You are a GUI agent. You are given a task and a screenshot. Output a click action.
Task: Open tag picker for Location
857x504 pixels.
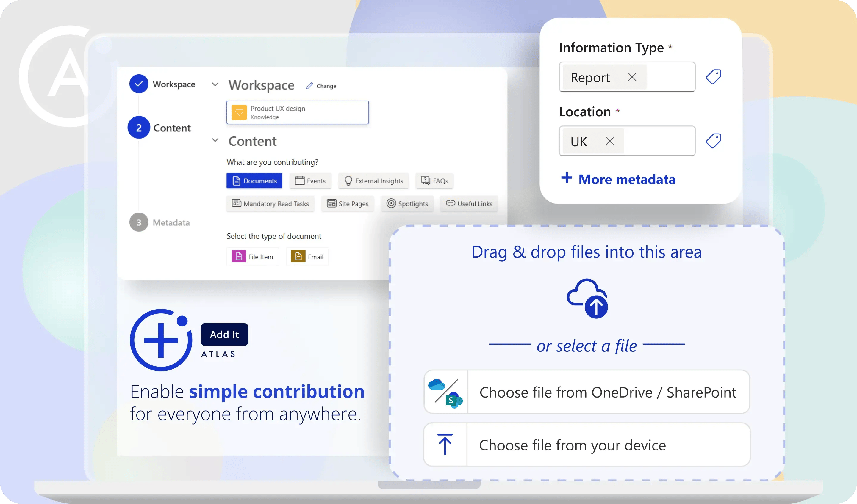pyautogui.click(x=714, y=141)
